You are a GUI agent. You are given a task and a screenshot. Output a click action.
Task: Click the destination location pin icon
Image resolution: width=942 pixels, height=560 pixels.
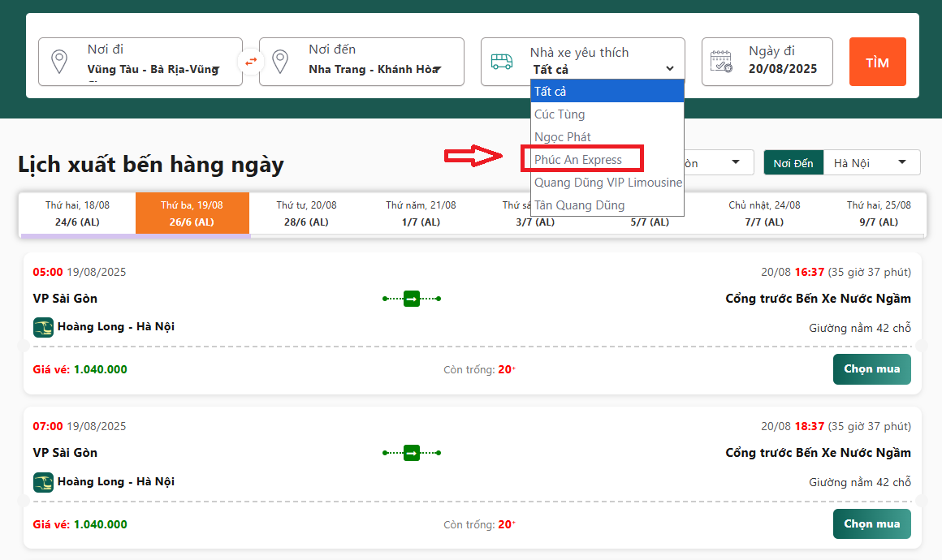pos(280,62)
